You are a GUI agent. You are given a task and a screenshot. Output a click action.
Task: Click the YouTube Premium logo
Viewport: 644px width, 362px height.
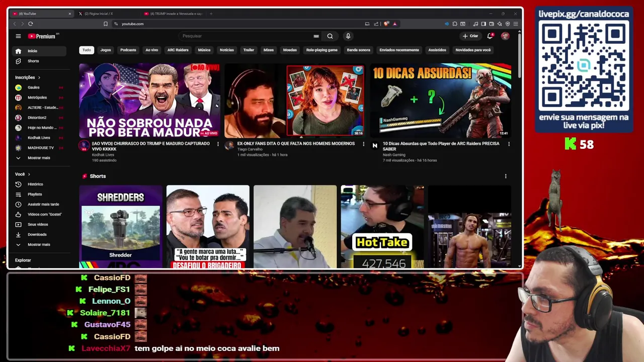tap(43, 36)
